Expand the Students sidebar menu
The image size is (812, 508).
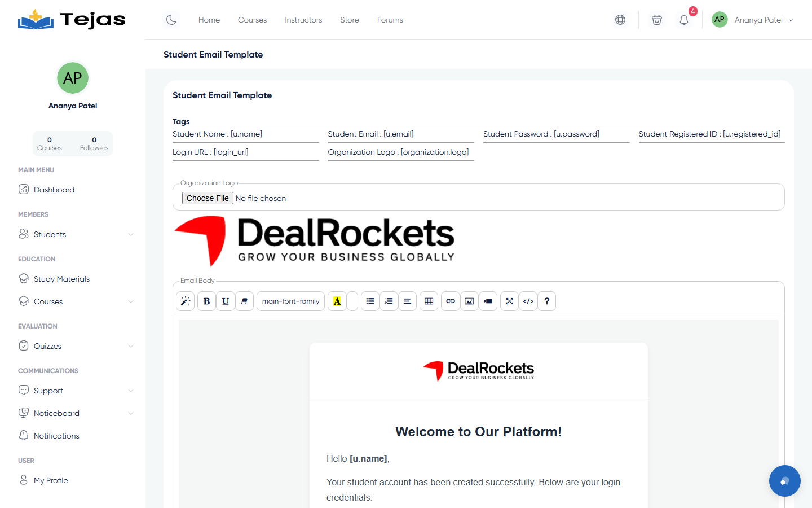click(x=76, y=234)
